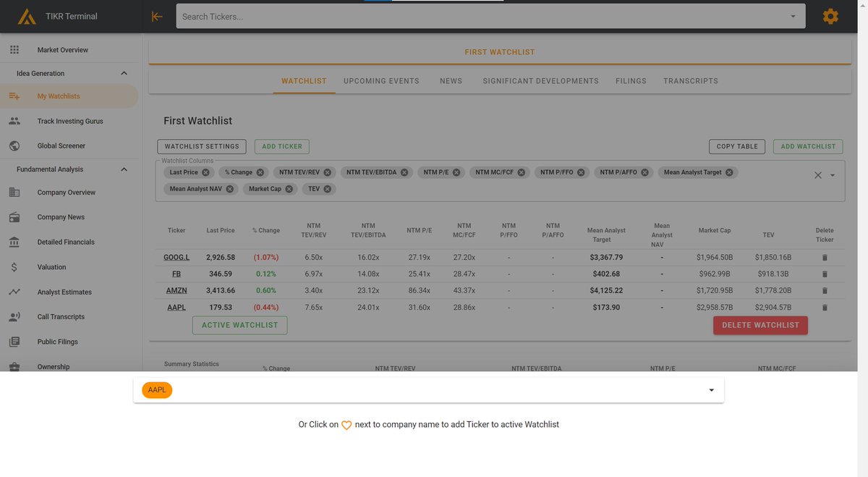The height and width of the screenshot is (477, 868).
Task: Open the Filings tab
Action: point(631,81)
